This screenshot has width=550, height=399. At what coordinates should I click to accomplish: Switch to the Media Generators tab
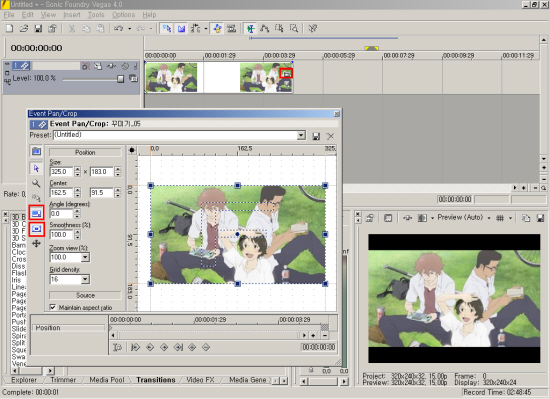click(x=248, y=380)
